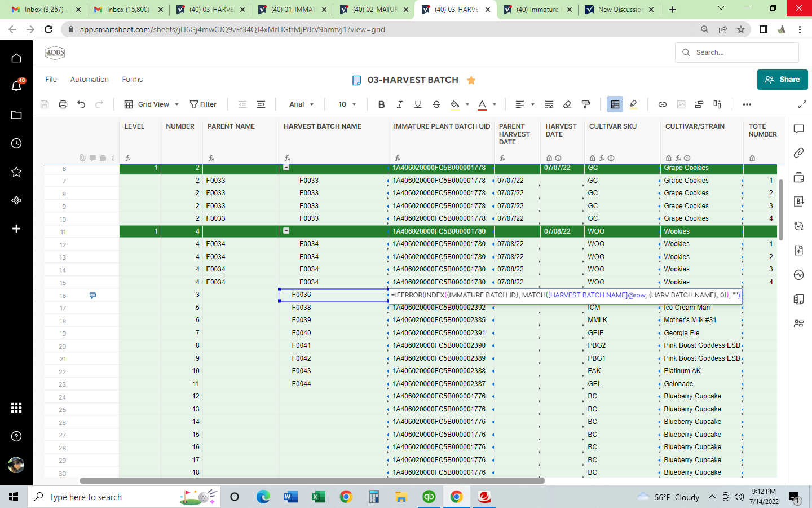The image size is (812, 508).
Task: Open Conversations panel icon on right rail
Action: (x=798, y=129)
